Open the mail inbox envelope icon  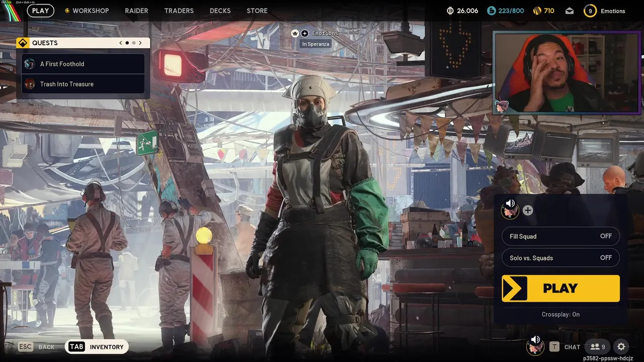(570, 11)
